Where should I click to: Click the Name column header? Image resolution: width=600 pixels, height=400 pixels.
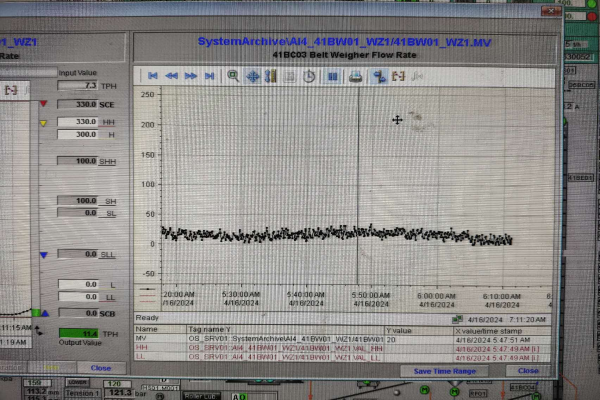(x=160, y=329)
